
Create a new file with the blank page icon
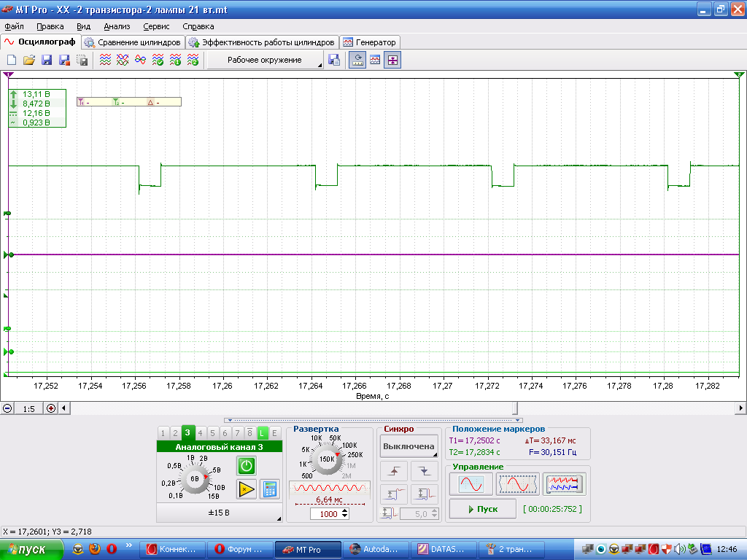12,60
